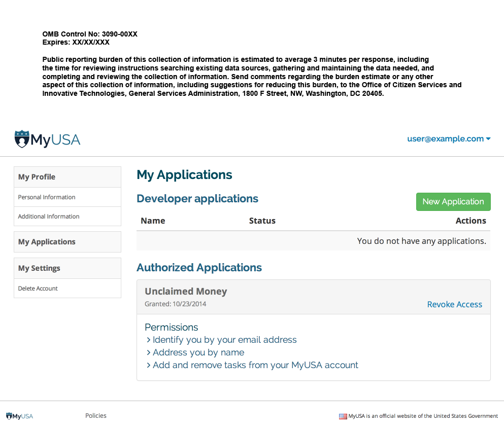Open the Policies link in the footer

(x=96, y=416)
